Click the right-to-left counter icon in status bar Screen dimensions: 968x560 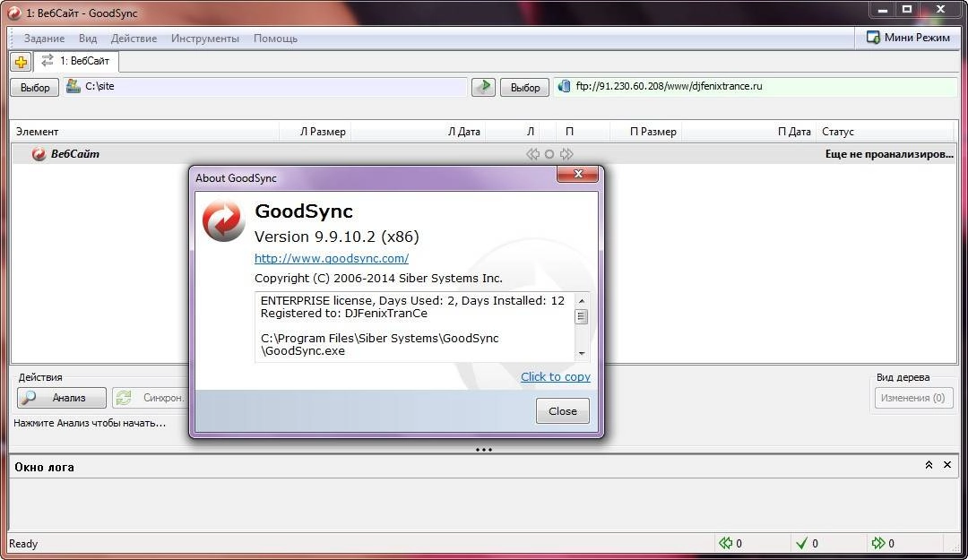(725, 543)
